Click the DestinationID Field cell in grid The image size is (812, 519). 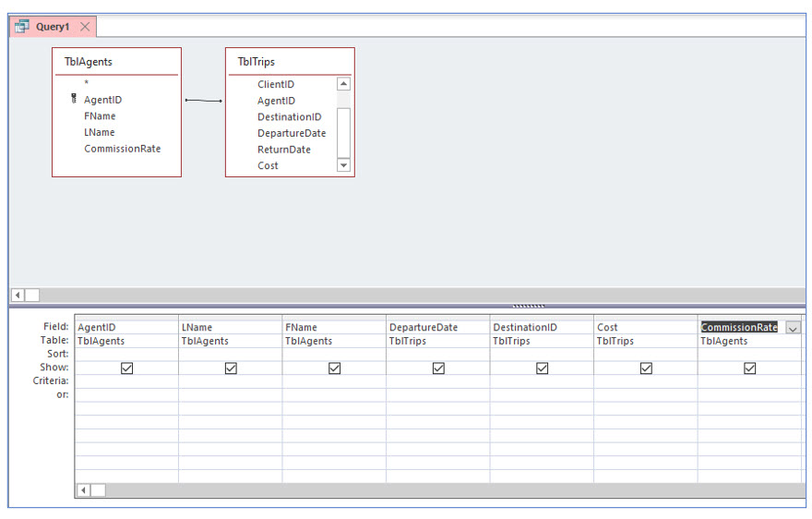[x=543, y=327]
